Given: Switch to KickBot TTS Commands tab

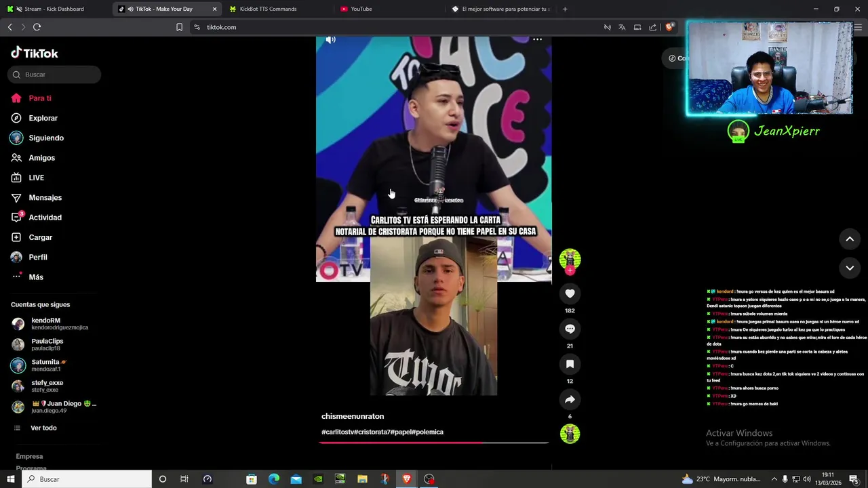Looking at the screenshot, I should [x=268, y=9].
